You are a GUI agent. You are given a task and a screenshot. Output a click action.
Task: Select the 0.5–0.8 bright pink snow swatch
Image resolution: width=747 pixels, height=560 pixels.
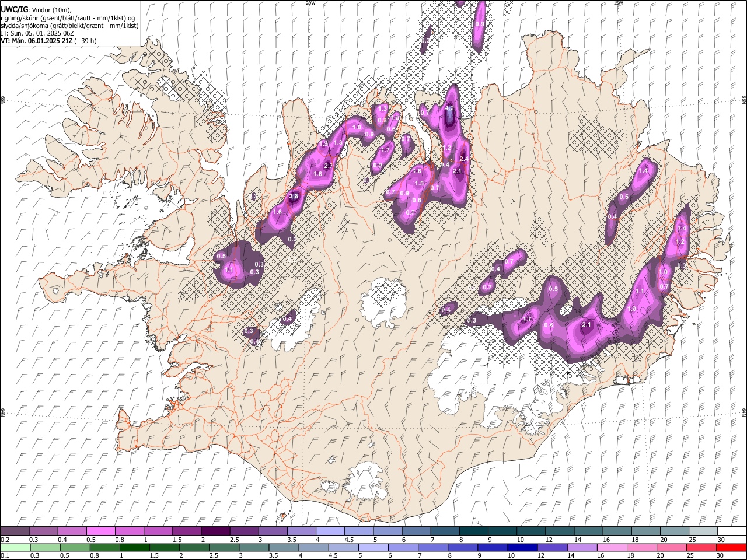[100, 531]
